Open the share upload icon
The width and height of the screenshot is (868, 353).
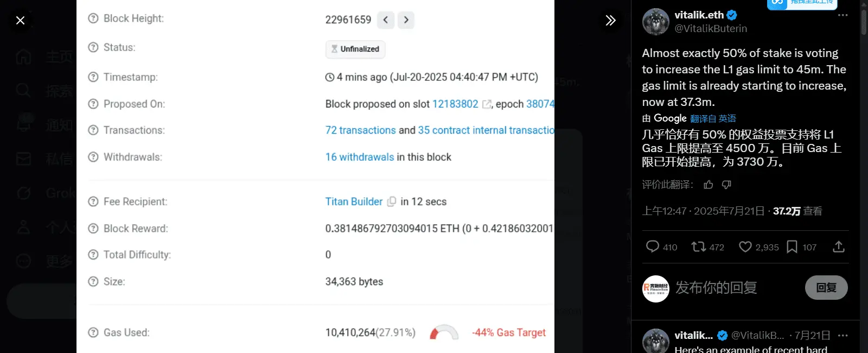[x=839, y=247]
